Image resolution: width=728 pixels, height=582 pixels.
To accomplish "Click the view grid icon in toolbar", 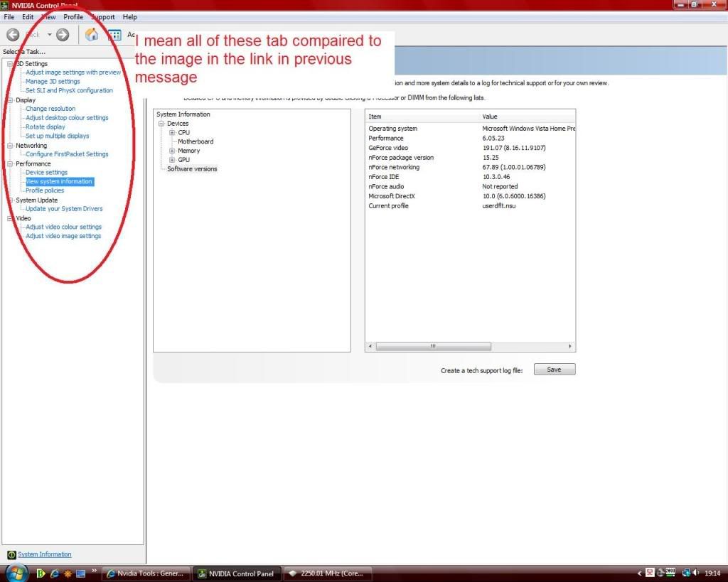I will (114, 34).
